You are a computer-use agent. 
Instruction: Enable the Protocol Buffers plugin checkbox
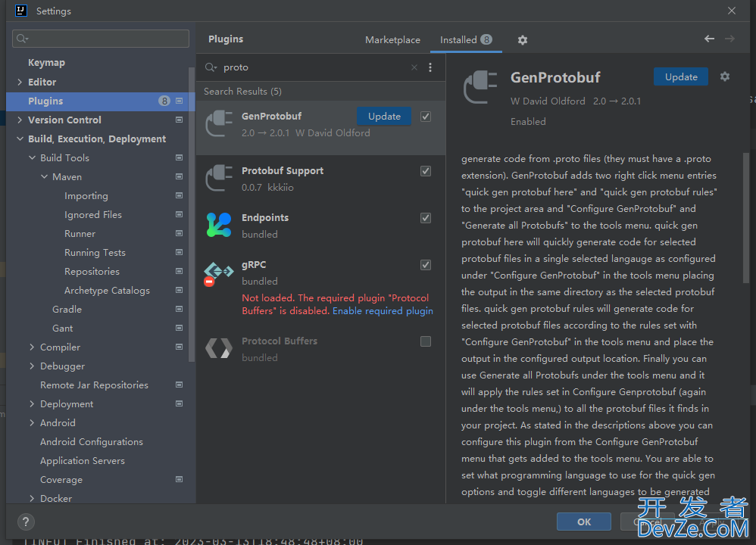pos(426,341)
